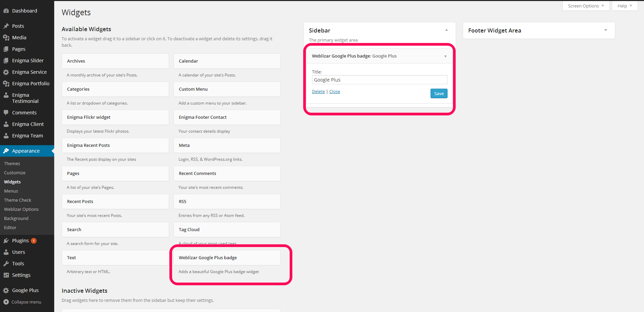
Task: Open the Screen Options dropdown
Action: pyautogui.click(x=586, y=6)
